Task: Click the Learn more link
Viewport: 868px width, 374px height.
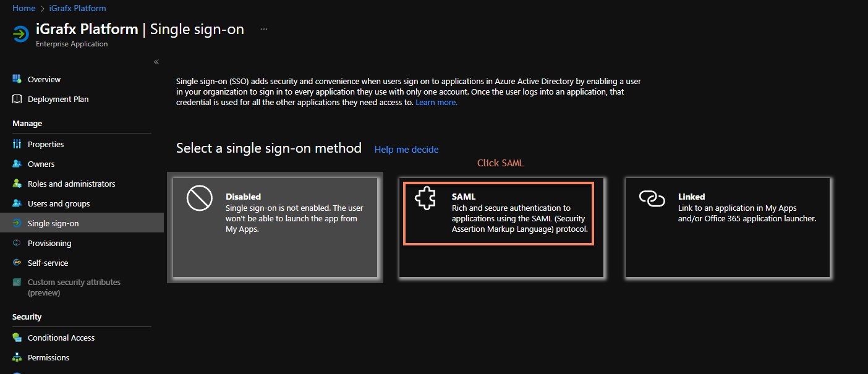Action: [436, 103]
